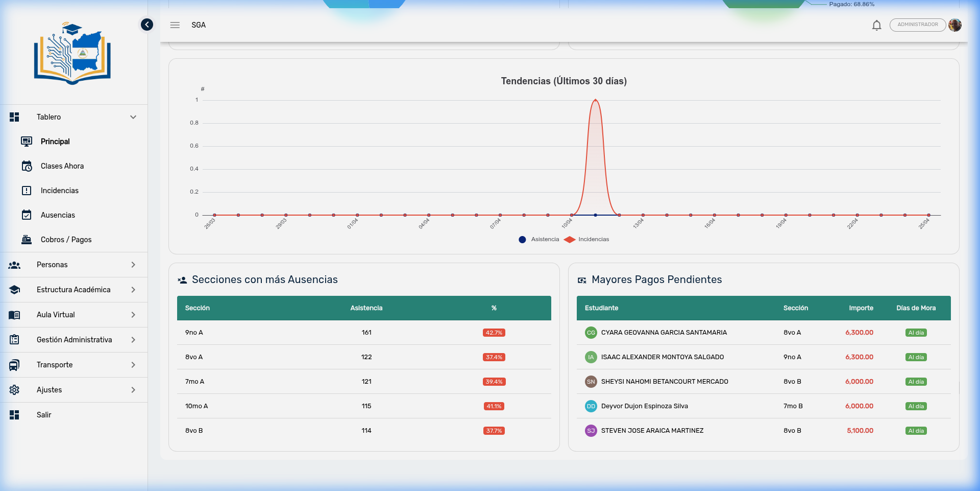
Task: Open student CYARA GEOVANNA GARCIA SANTAMARIA
Action: pyautogui.click(x=664, y=333)
